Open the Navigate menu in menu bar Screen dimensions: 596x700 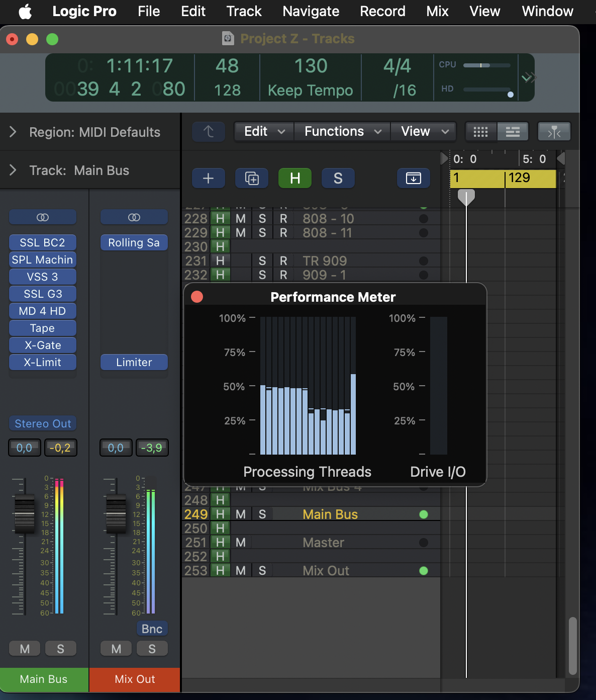(311, 12)
